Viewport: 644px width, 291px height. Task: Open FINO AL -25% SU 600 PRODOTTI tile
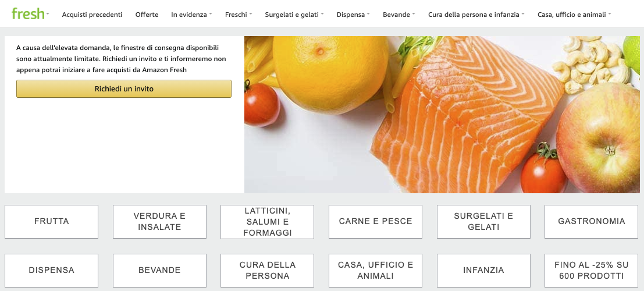tap(592, 271)
